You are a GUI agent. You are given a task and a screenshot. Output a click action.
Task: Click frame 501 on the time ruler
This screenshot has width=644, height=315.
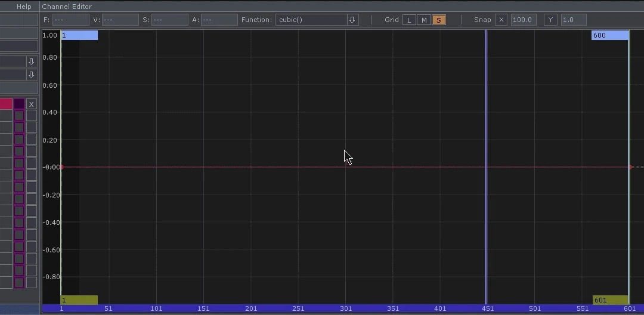(x=535, y=309)
